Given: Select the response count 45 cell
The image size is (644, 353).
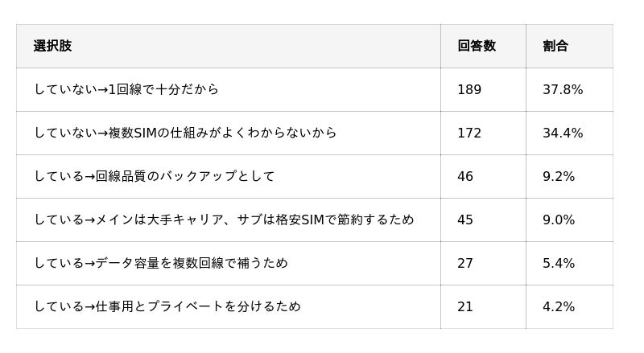Looking at the screenshot, I should 465,220.
